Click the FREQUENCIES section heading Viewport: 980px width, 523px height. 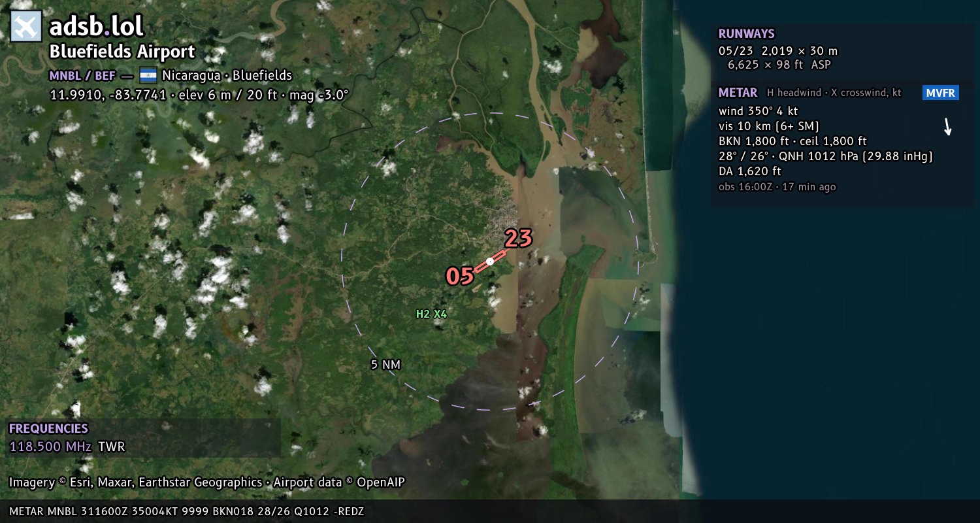pos(48,429)
